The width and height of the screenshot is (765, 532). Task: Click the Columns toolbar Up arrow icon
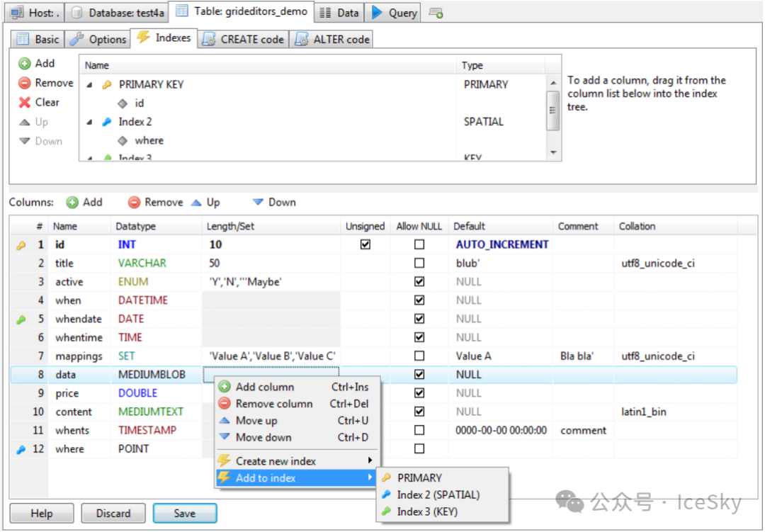tap(196, 203)
